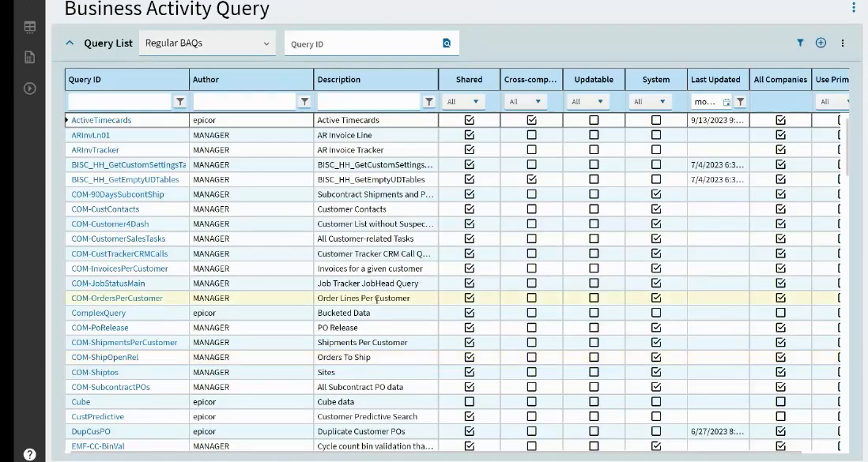Open the Updatable column All filter dropdown

588,101
